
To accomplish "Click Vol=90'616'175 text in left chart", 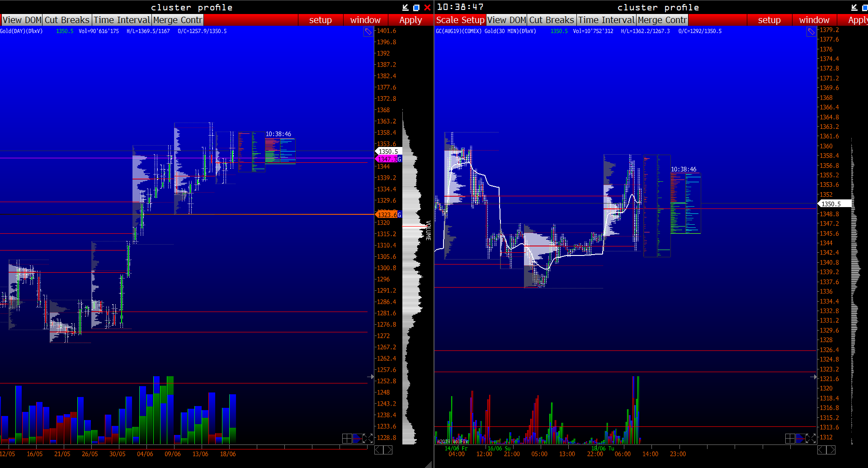I will click(99, 31).
